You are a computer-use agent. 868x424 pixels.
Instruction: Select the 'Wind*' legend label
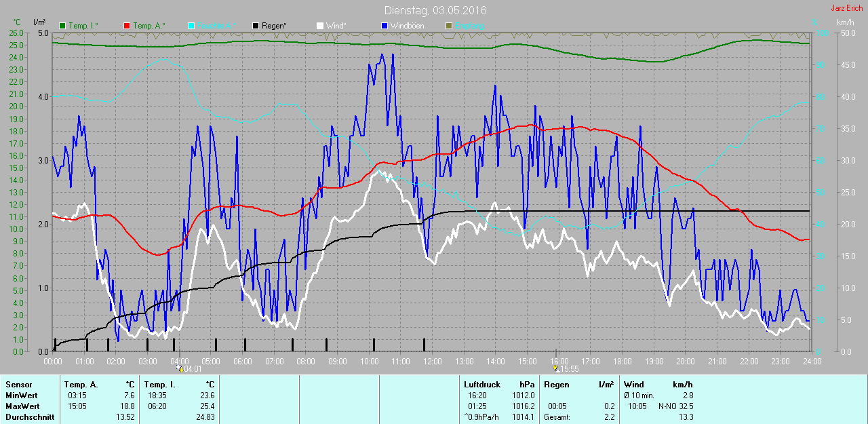(x=336, y=26)
